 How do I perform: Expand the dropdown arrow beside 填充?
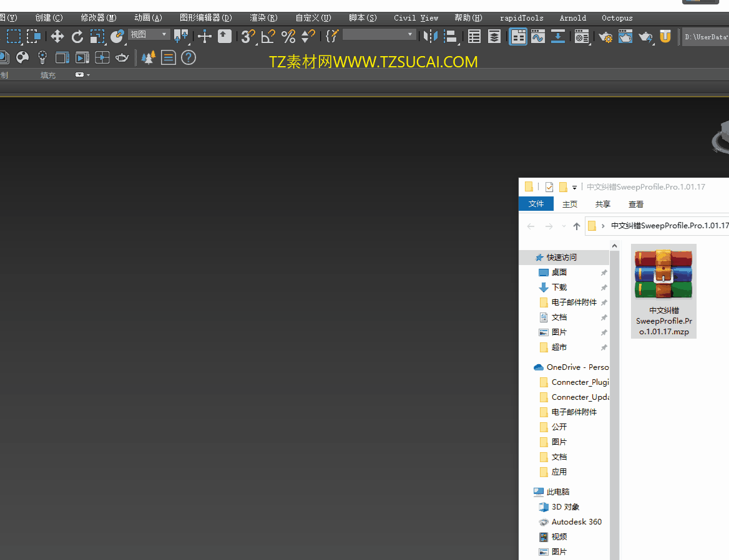89,75
